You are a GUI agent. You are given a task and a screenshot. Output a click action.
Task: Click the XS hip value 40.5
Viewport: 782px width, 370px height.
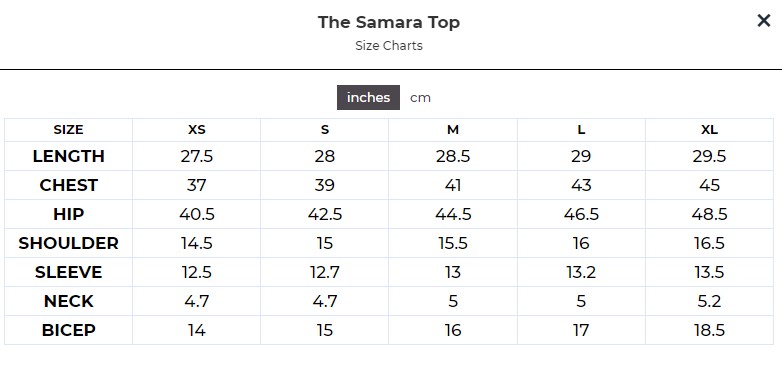(x=196, y=214)
